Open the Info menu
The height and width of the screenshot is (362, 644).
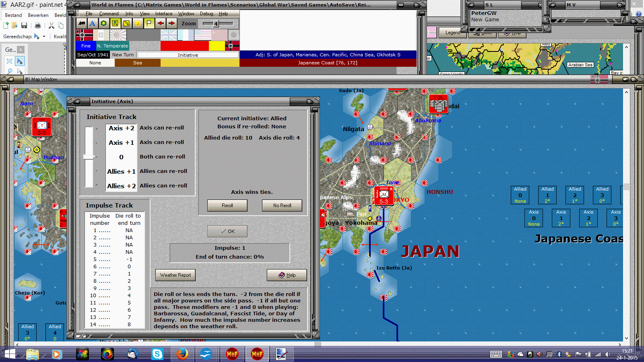(129, 14)
